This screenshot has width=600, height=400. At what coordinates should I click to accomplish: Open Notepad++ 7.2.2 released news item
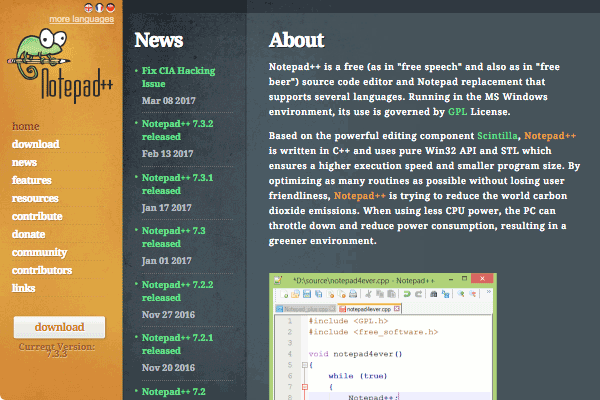177,291
